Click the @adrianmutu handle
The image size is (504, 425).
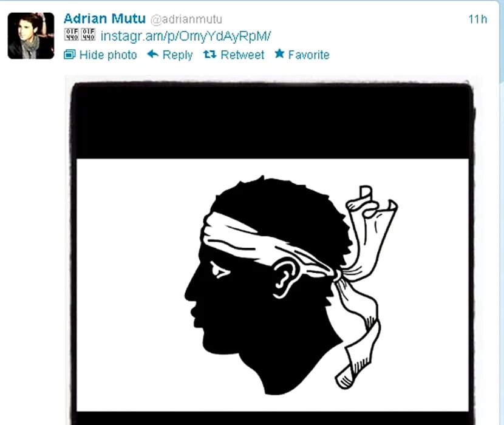coord(186,19)
